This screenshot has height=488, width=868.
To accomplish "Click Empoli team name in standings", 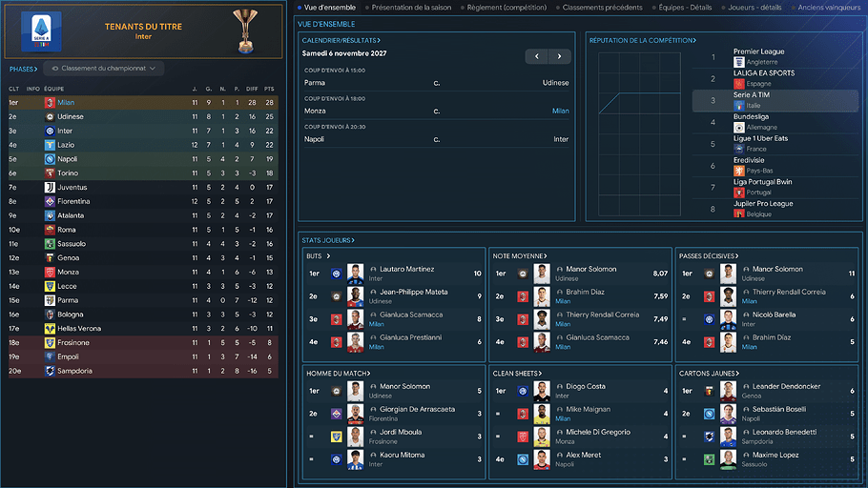I will [x=68, y=356].
